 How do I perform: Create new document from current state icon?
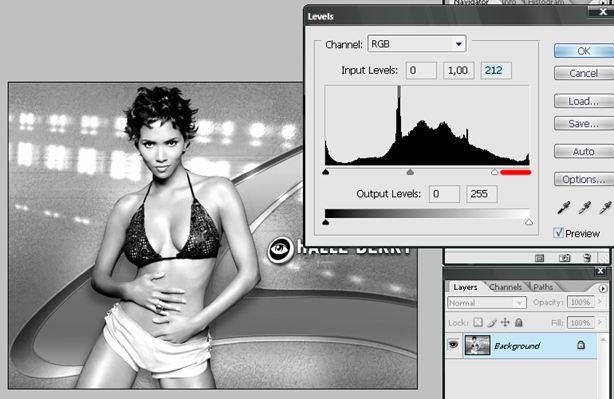pos(540,258)
